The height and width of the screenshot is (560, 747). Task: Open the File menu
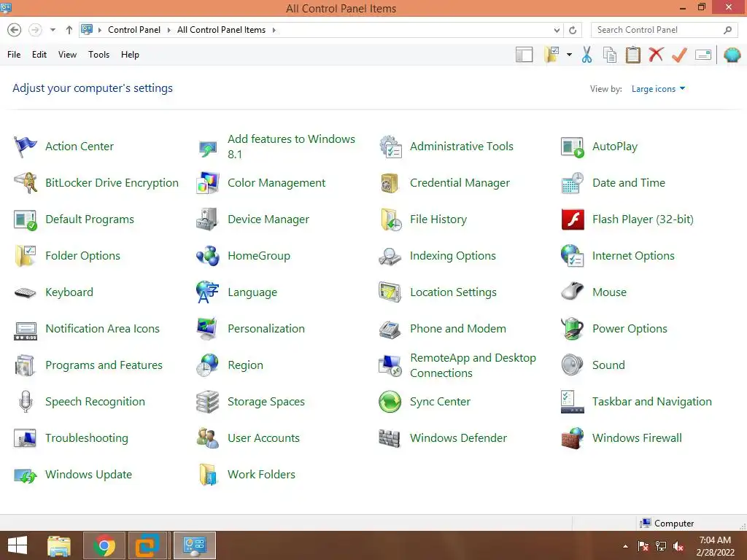click(x=14, y=55)
